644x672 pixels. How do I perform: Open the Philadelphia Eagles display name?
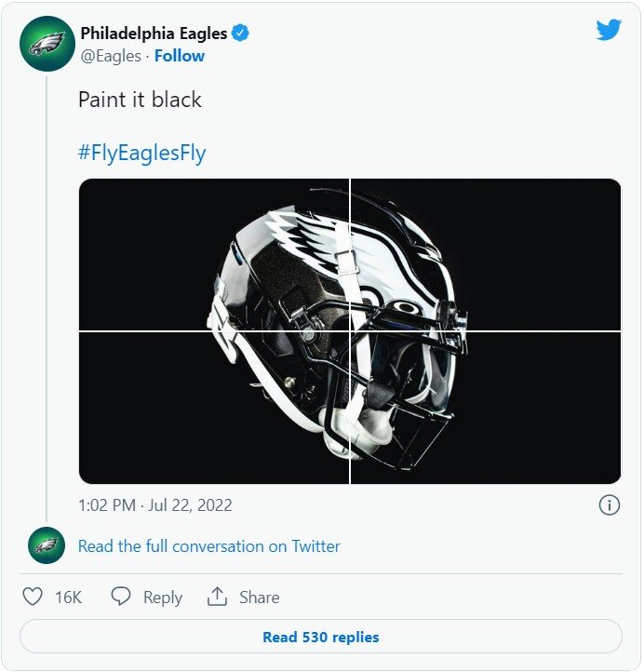tap(154, 34)
